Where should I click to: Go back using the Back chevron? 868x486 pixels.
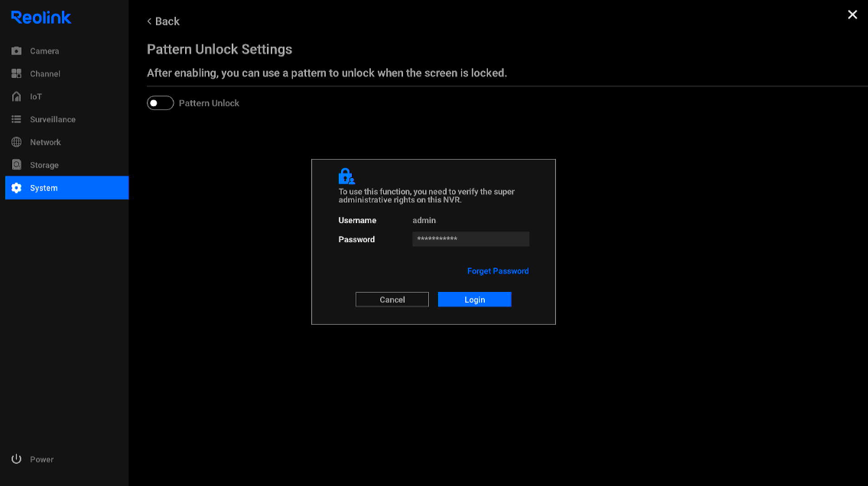point(149,21)
